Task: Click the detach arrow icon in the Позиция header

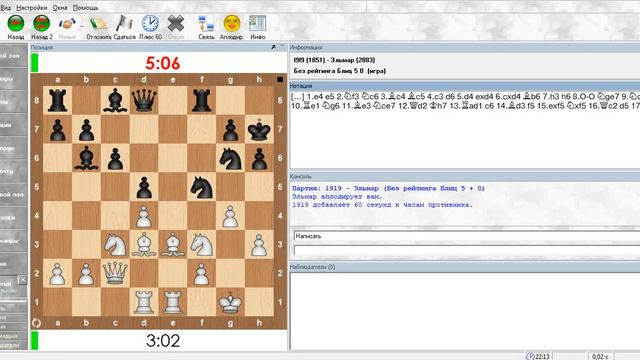Action: pos(273,47)
